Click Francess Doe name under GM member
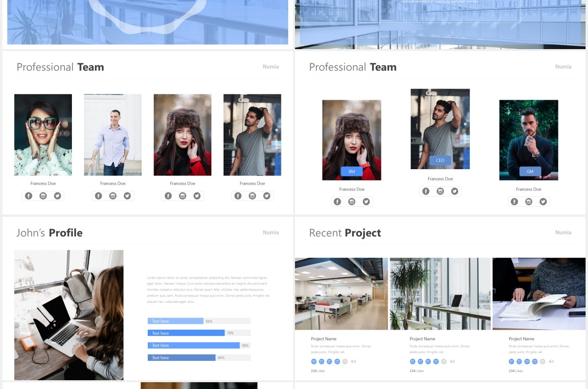This screenshot has height=389, width=588. click(529, 189)
